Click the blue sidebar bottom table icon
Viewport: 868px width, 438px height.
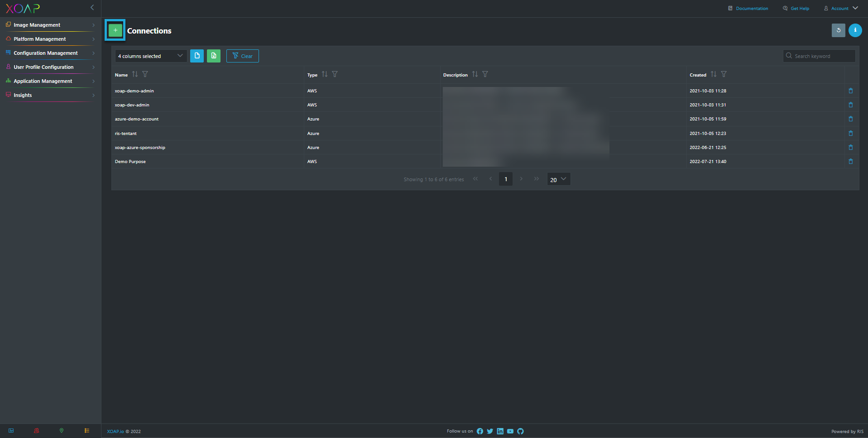click(11, 431)
